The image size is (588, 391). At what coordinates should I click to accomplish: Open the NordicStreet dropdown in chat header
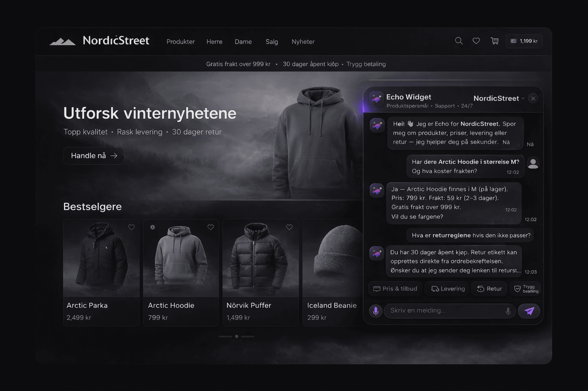(x=499, y=98)
